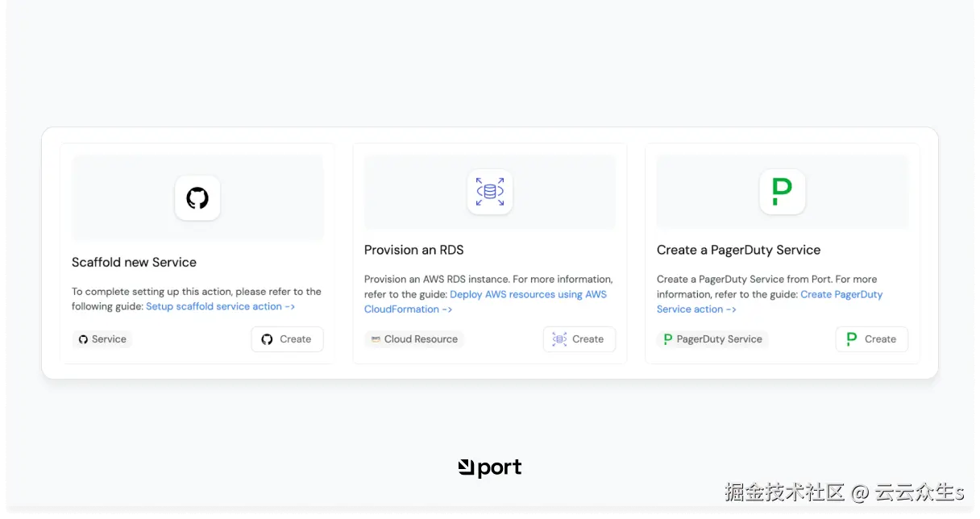Click the PagerDuty Service tag
This screenshot has width=980, height=519.
(x=712, y=339)
